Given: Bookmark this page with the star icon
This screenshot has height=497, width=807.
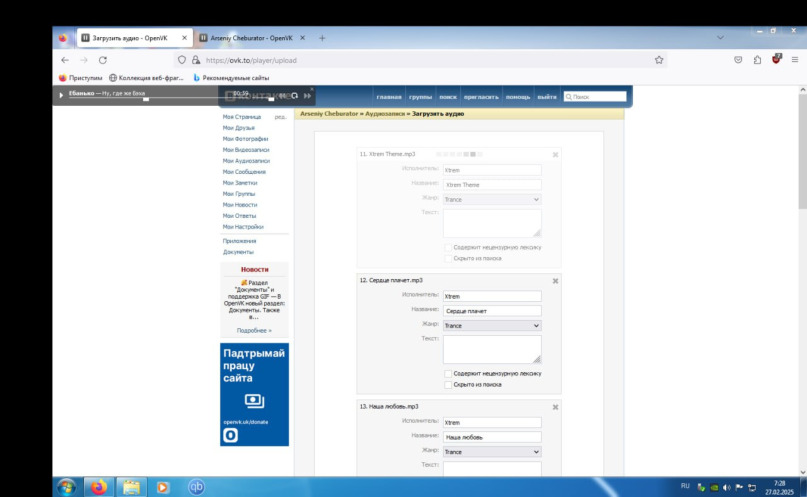Looking at the screenshot, I should (x=659, y=60).
